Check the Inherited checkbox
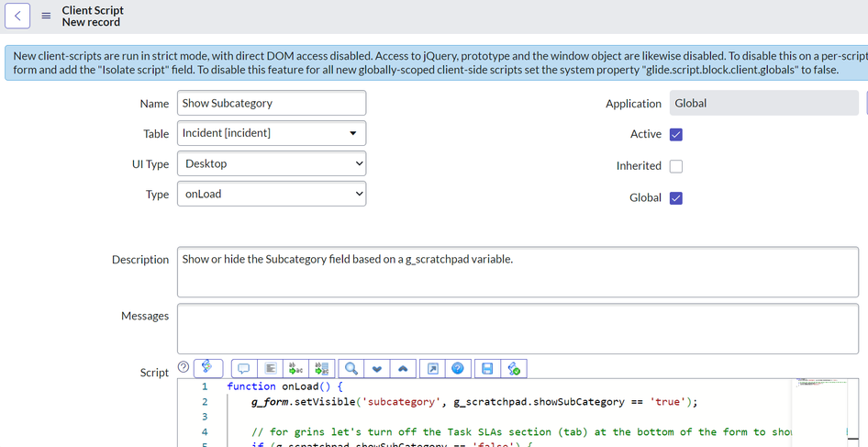Screen dimensions: 868x447 pos(676,166)
